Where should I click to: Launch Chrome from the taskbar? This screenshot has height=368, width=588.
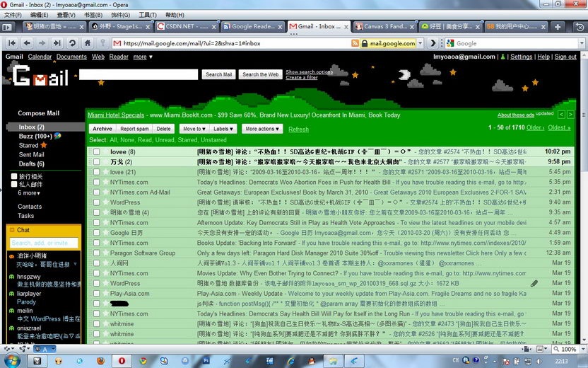tap(143, 361)
